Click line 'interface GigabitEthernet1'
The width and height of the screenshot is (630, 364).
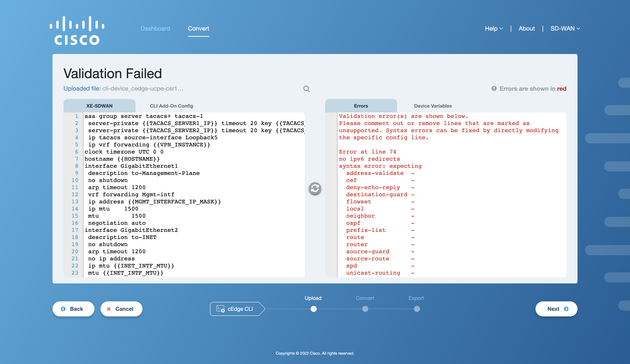tap(131, 166)
